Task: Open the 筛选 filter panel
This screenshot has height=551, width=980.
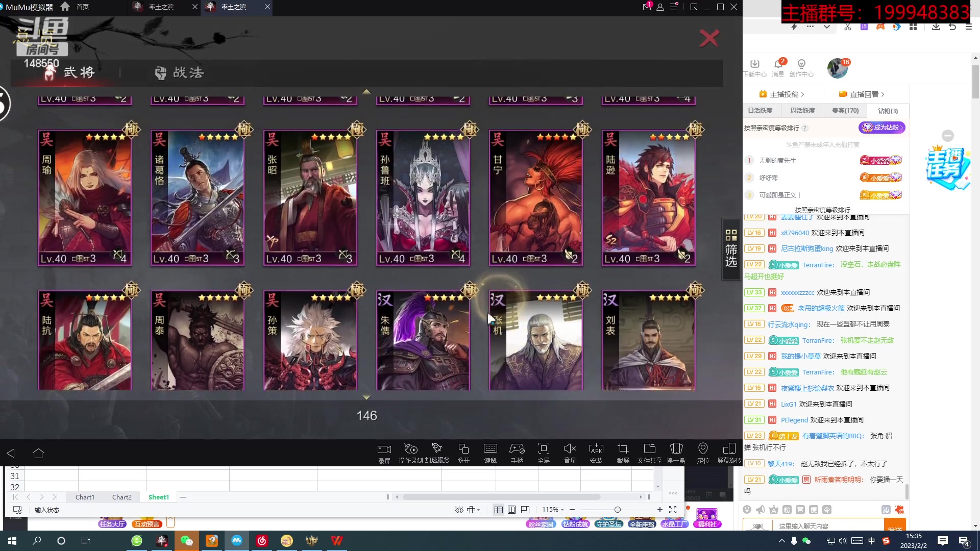Action: click(x=731, y=249)
